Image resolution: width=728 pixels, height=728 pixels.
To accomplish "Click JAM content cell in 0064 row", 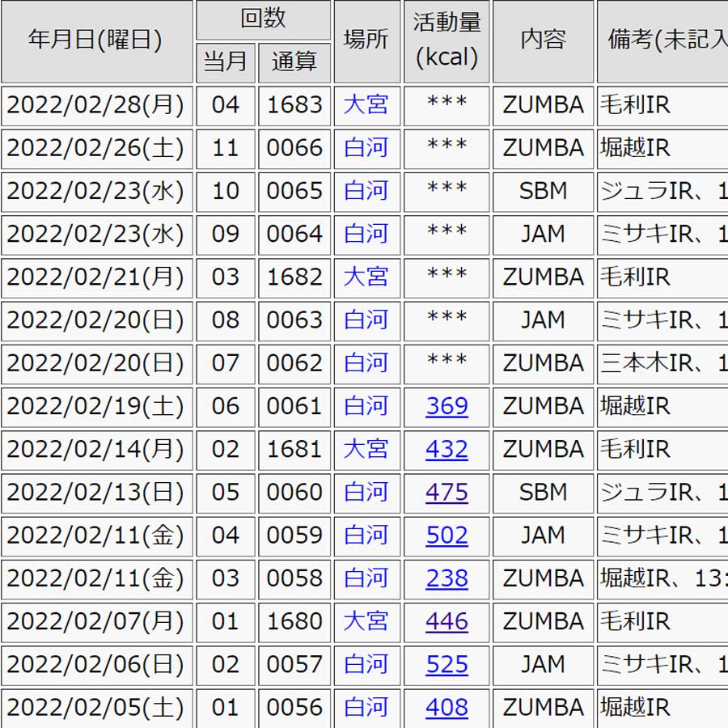I will click(x=544, y=235).
